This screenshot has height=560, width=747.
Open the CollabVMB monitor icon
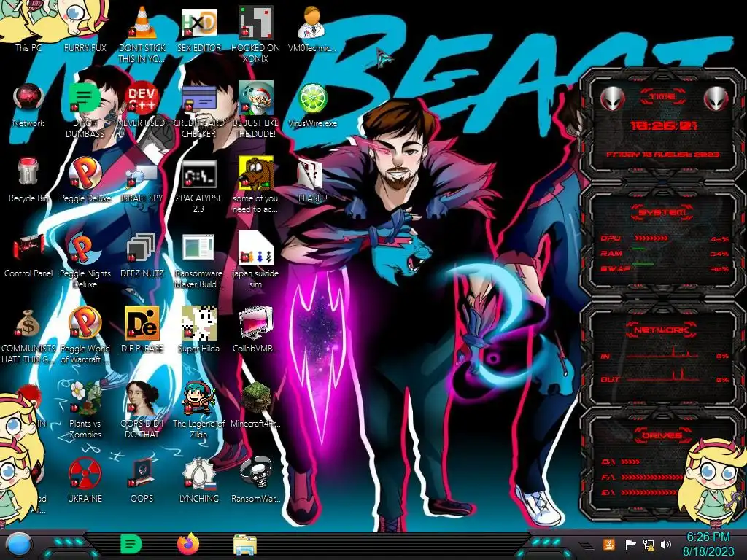point(255,323)
